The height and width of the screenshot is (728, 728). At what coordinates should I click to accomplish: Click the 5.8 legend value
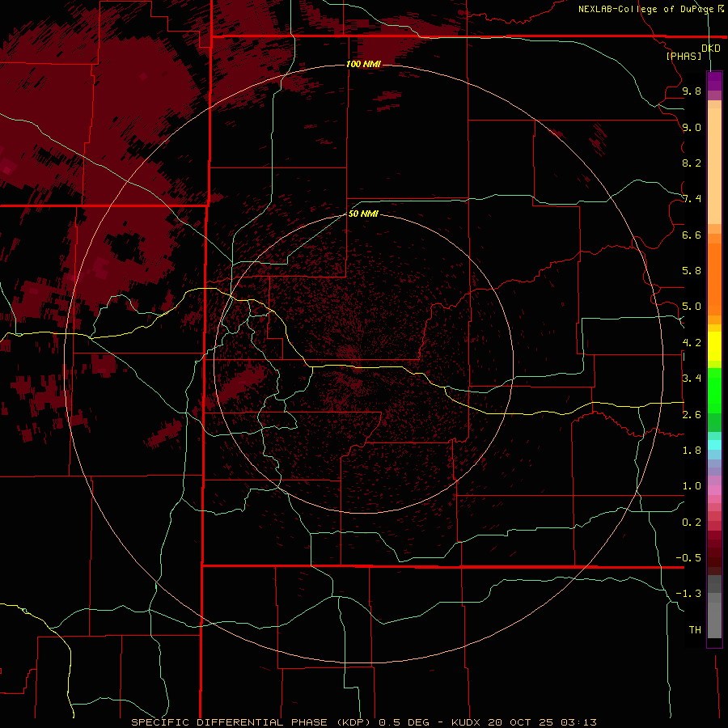(x=692, y=271)
